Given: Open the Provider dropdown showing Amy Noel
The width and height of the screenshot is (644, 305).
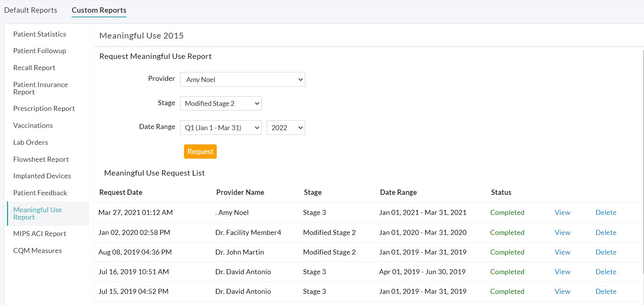Looking at the screenshot, I should click(242, 79).
